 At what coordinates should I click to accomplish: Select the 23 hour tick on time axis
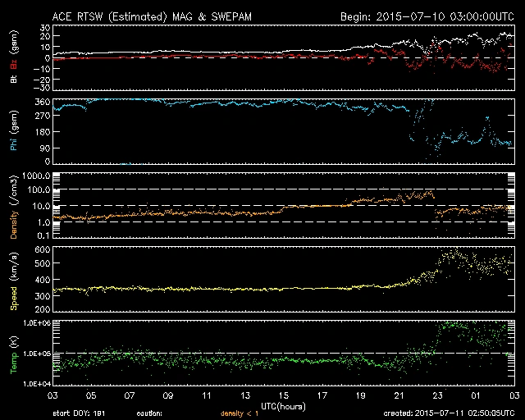(x=437, y=395)
